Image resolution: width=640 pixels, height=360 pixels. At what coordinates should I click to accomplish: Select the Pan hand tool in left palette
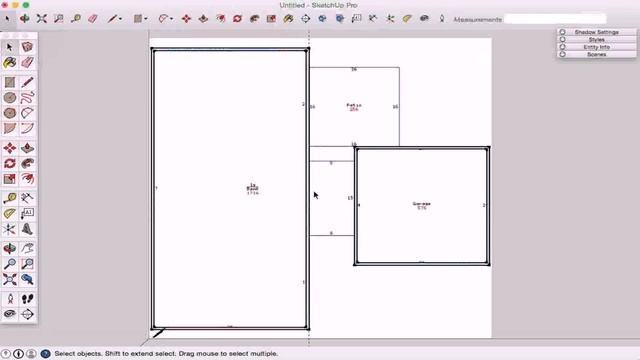tap(27, 248)
